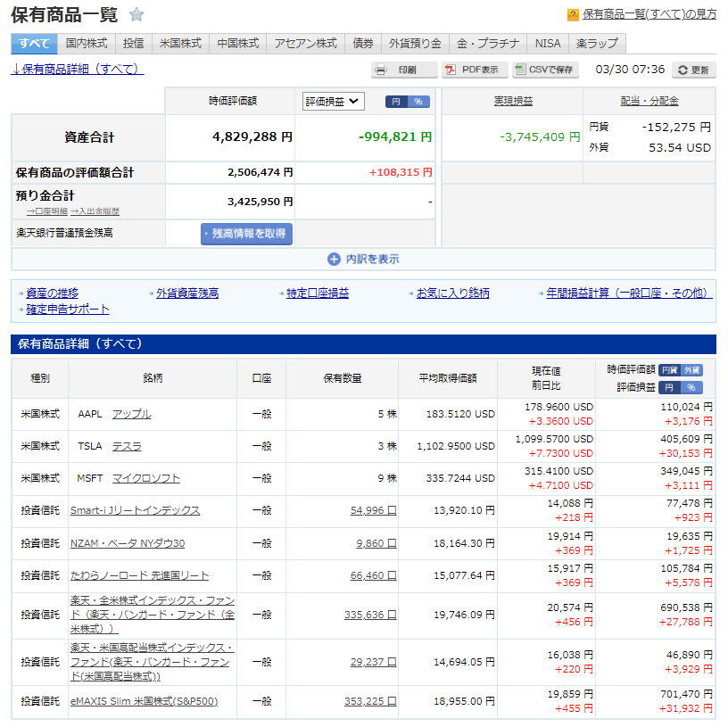
Task: Open the 投信 tab
Action: pyautogui.click(x=133, y=43)
